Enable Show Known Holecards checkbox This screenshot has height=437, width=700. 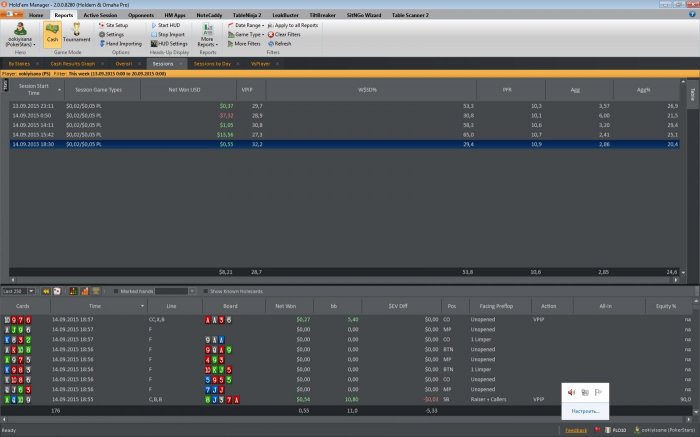(x=205, y=291)
